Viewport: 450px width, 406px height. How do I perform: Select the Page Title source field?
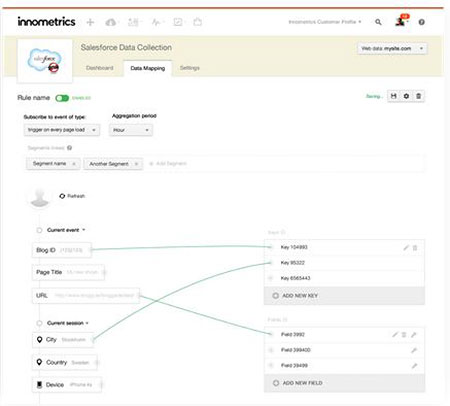click(x=68, y=272)
